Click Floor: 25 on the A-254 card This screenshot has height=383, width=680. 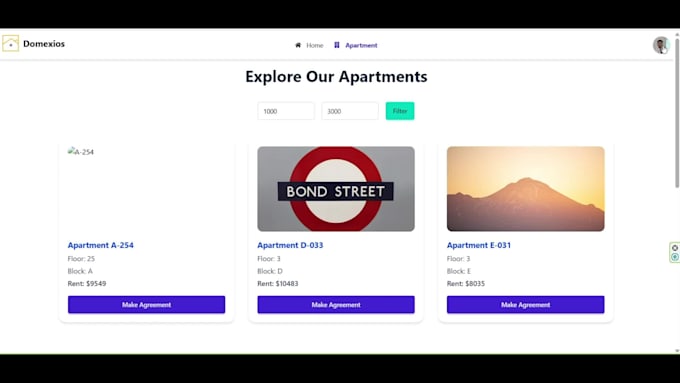81,259
